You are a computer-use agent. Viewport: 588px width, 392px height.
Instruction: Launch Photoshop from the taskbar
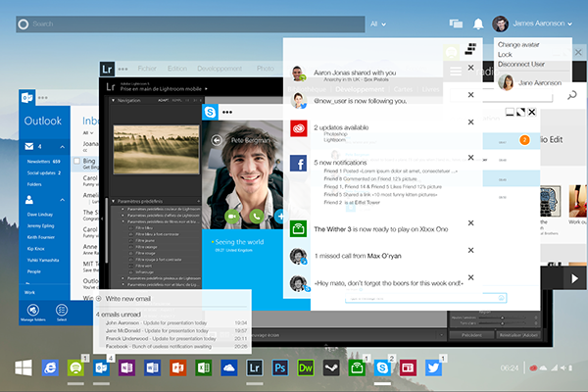coord(280,367)
